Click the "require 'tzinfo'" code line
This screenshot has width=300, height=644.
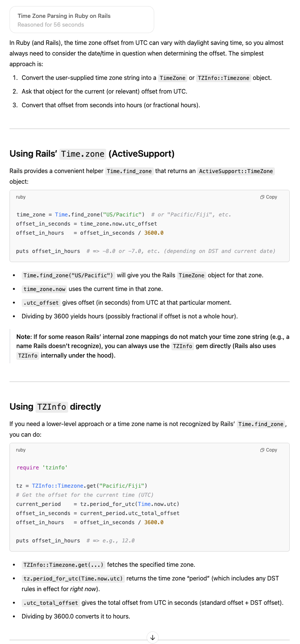point(42,467)
